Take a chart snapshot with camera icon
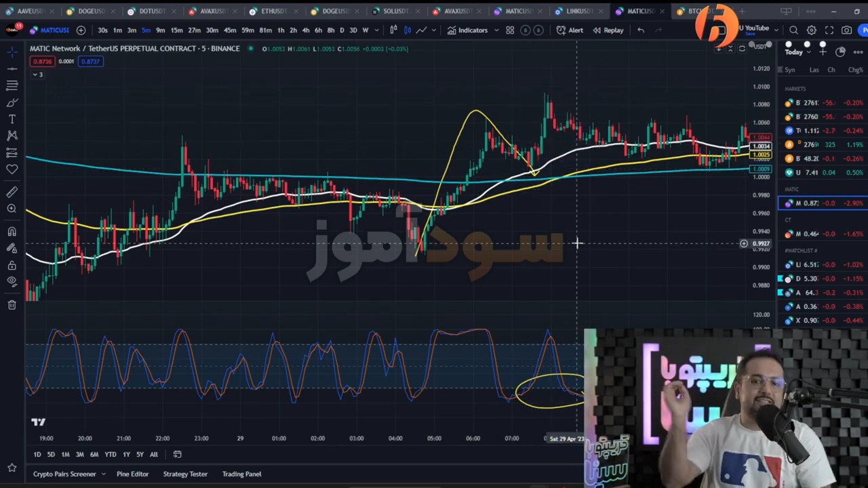Viewport: 868px width, 488px height. pos(847,30)
